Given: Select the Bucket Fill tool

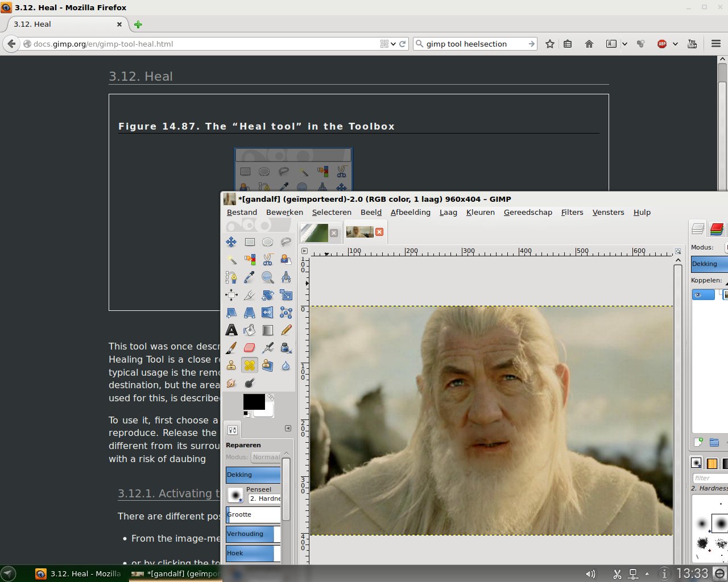Looking at the screenshot, I should point(250,330).
